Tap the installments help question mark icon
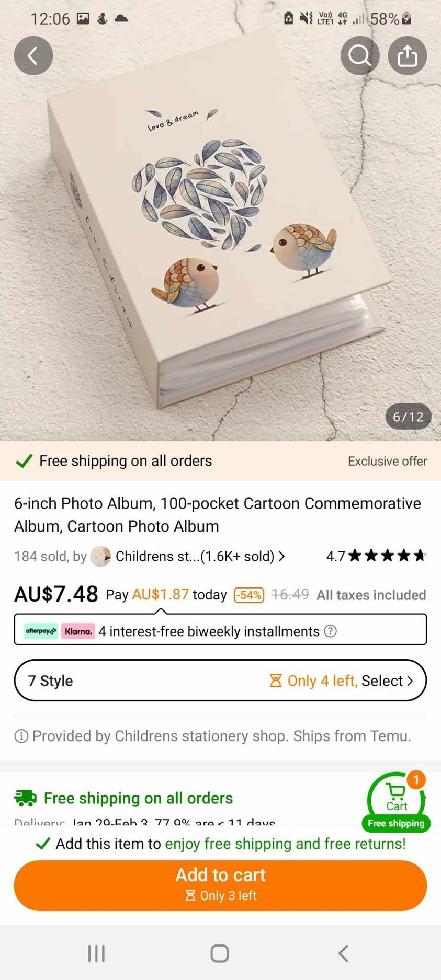The height and width of the screenshot is (980, 441). 330,631
